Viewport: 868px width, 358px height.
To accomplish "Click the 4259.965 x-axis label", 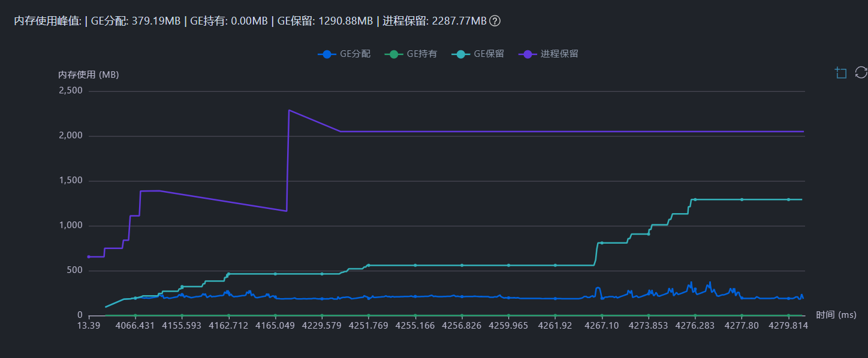I will (x=508, y=326).
